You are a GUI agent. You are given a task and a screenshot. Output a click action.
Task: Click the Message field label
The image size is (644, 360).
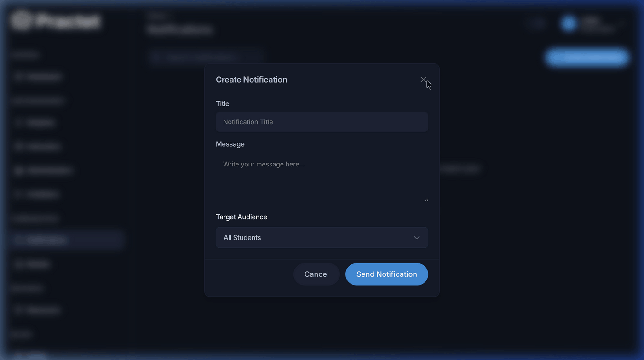pyautogui.click(x=230, y=144)
